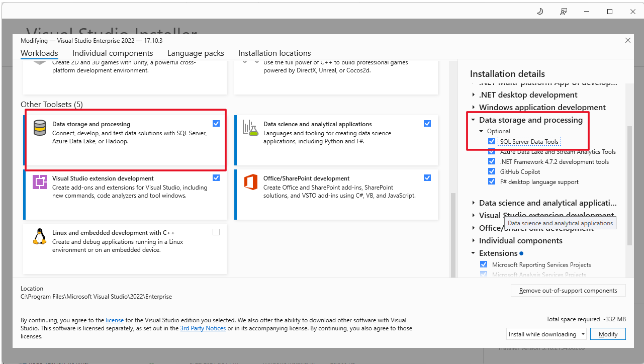The image size is (644, 364).
Task: Toggle Microsoft Reporting Services Projects checkbox
Action: (484, 264)
